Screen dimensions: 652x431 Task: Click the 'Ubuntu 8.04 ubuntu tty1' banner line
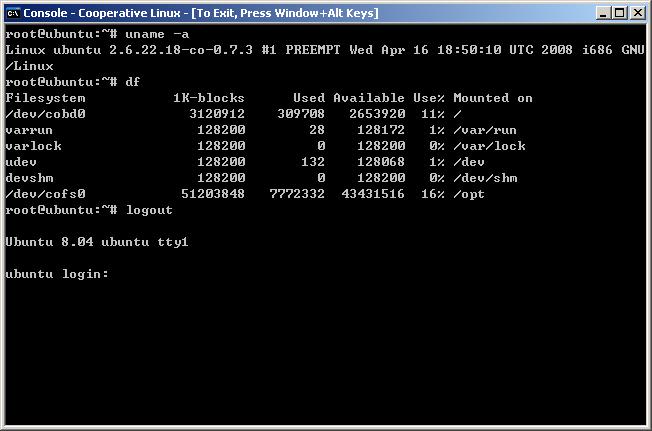coord(97,242)
